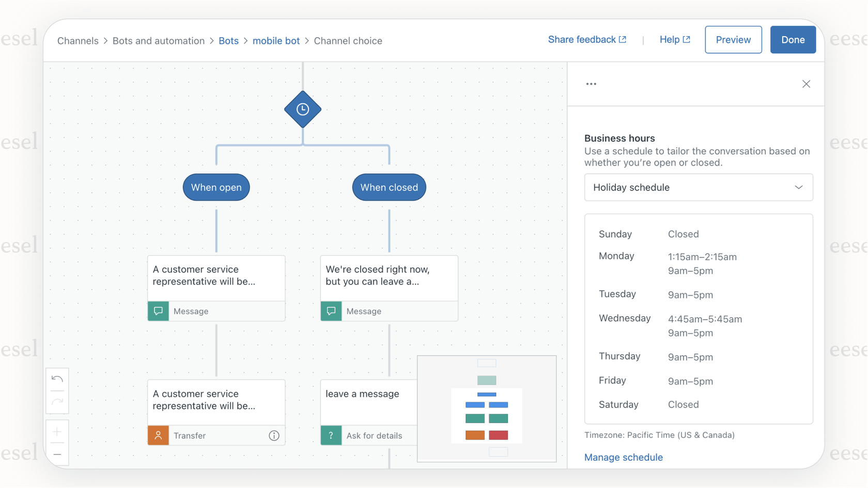Screen dimensions: 868x488
Task: Click the zoom in plus icon
Action: pyautogui.click(x=57, y=431)
